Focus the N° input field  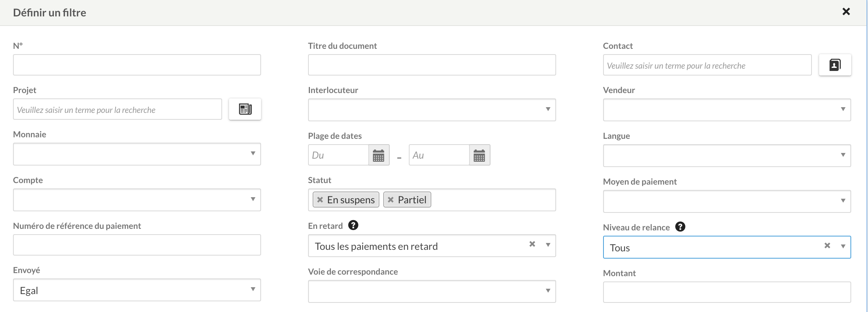(137, 65)
